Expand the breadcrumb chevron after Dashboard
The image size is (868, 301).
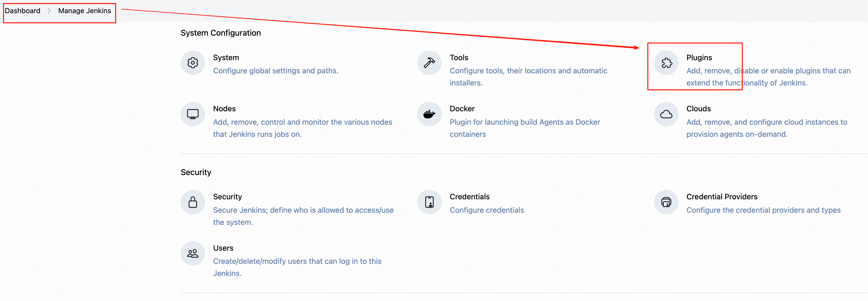point(49,11)
